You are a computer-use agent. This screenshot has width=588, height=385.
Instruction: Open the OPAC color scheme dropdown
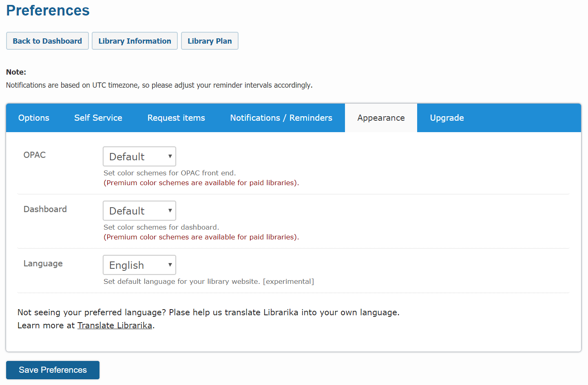pos(139,157)
